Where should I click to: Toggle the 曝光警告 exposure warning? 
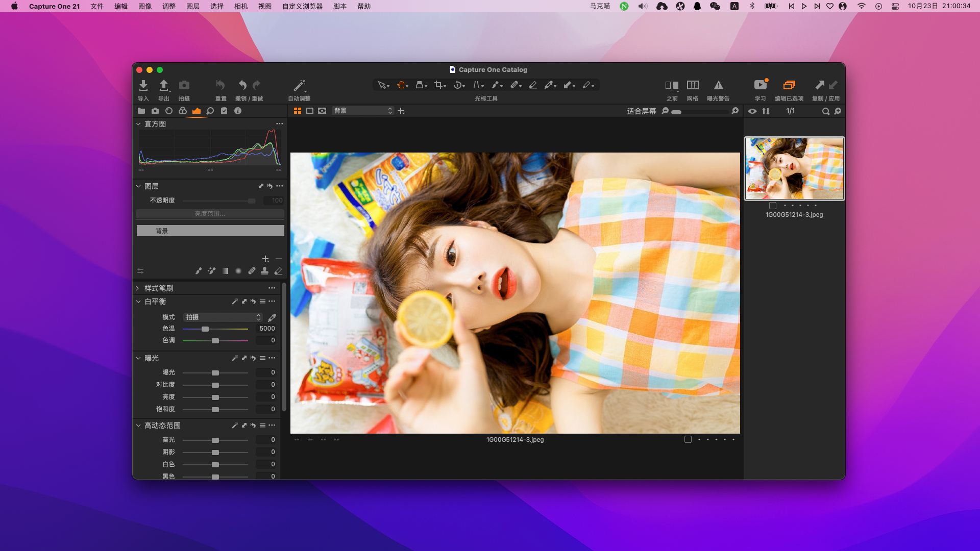(x=720, y=88)
